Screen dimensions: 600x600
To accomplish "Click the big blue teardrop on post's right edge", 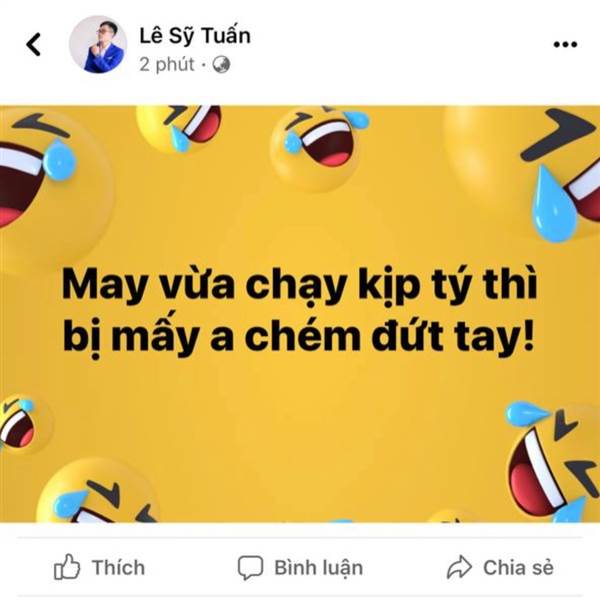I will pyautogui.click(x=554, y=204).
